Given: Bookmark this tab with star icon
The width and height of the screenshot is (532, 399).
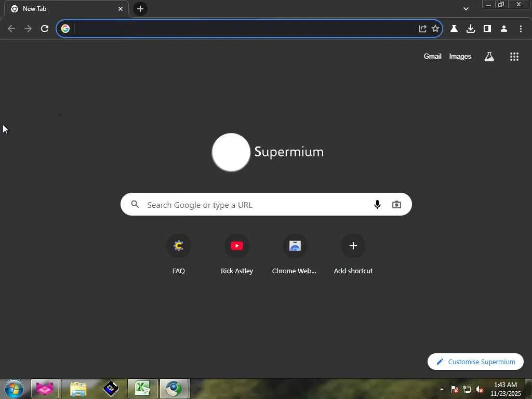Looking at the screenshot, I should click(435, 29).
